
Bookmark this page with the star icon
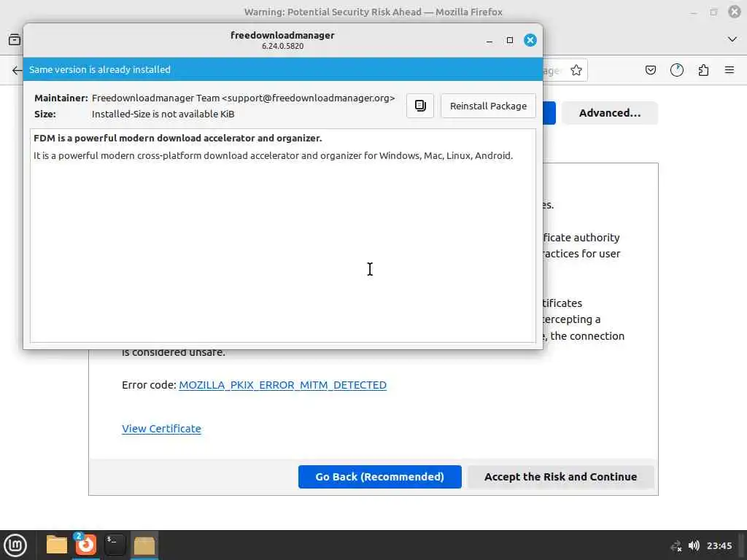[x=576, y=71]
